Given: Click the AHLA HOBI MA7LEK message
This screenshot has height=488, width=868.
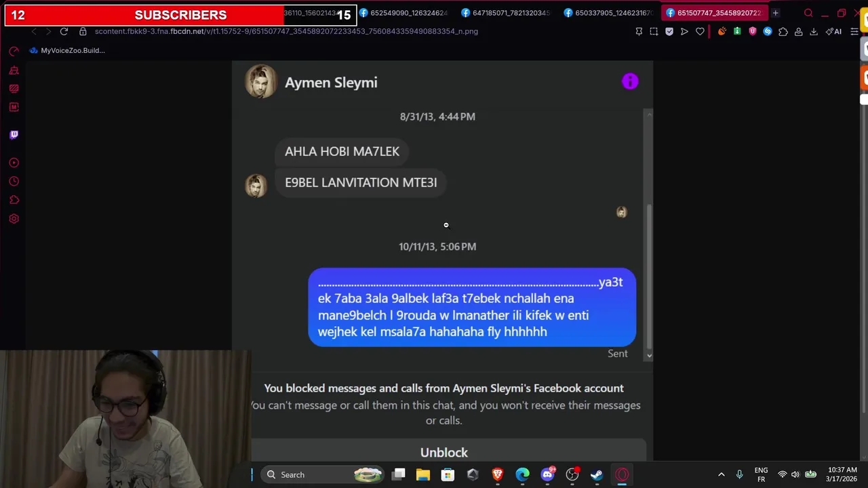Looking at the screenshot, I should [x=342, y=151].
